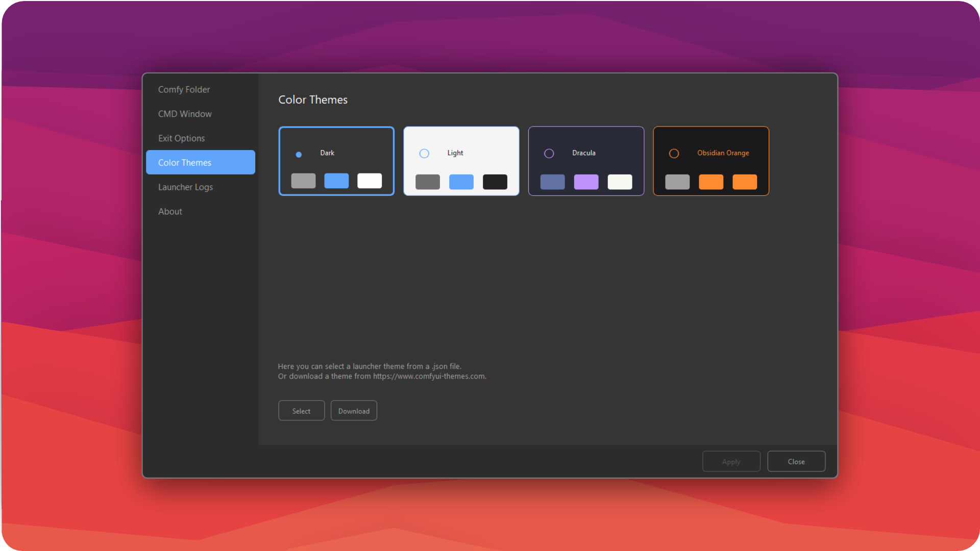Select the Dark theme radio button
This screenshot has height=551, width=980.
[299, 154]
